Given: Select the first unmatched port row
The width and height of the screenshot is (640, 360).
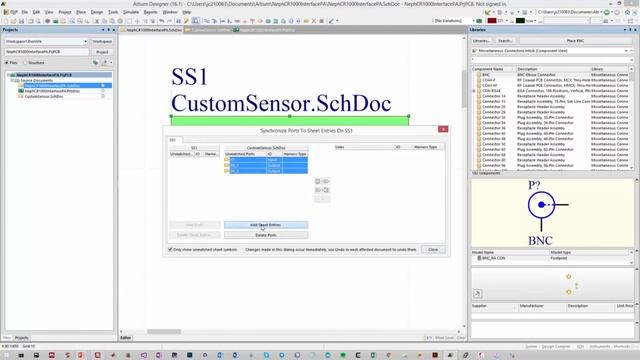Looking at the screenshot, I should (x=266, y=160).
